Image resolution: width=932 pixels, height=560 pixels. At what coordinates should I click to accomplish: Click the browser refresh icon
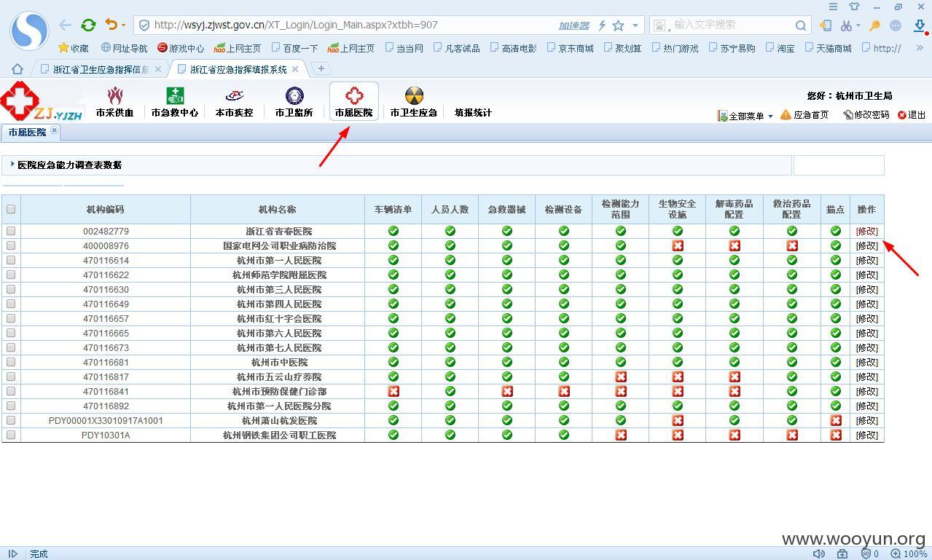(x=88, y=25)
